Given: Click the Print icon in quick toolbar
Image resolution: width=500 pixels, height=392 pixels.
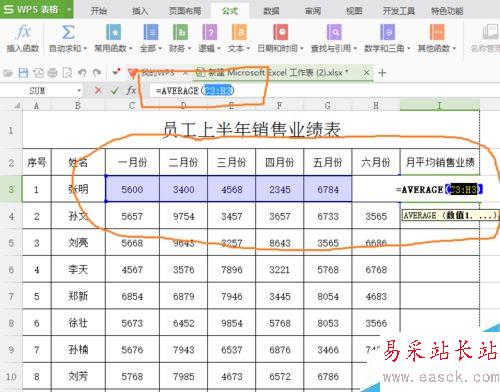Looking at the screenshot, I should (52, 73).
